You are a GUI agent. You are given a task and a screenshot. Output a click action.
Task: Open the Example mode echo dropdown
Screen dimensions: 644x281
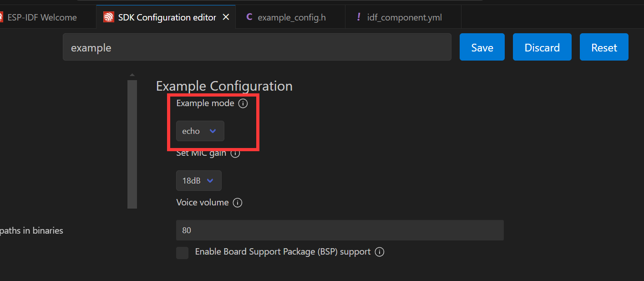point(200,131)
